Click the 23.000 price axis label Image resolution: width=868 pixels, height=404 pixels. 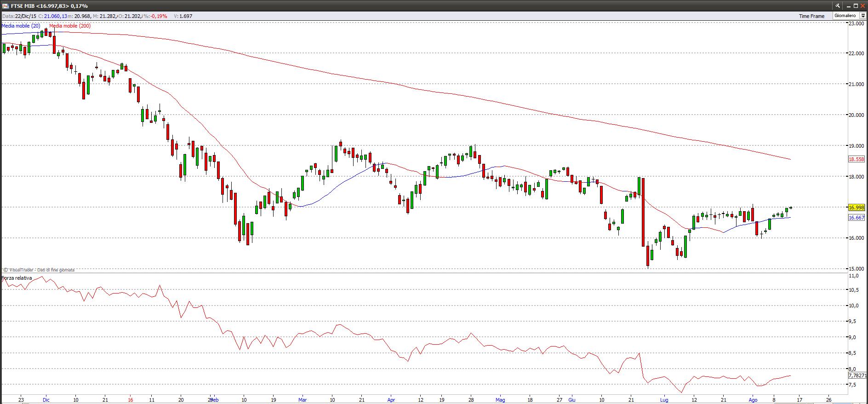click(x=857, y=23)
